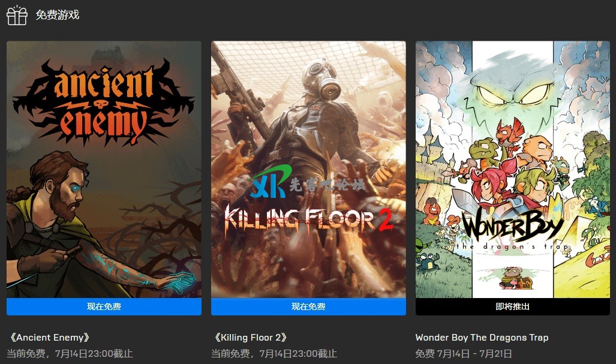Open the 《Killing Floor 2》 title link
The width and height of the screenshot is (616, 364).
(x=251, y=337)
